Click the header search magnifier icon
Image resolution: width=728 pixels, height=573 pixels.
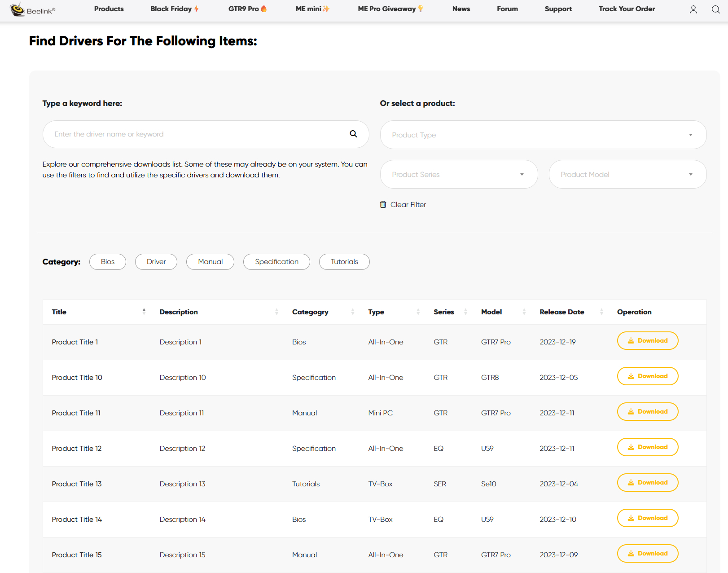pos(715,9)
